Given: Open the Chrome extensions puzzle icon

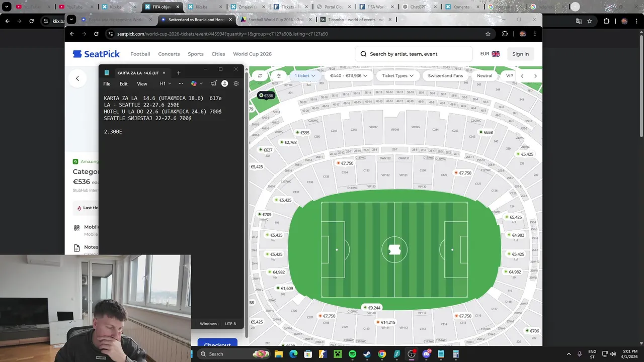Looking at the screenshot, I should point(505,34).
